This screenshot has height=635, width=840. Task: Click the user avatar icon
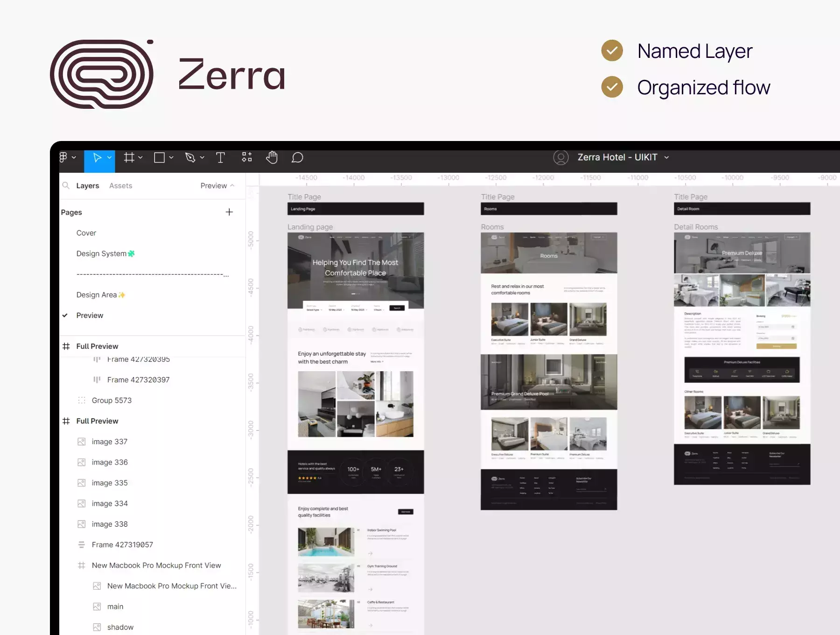pyautogui.click(x=561, y=157)
